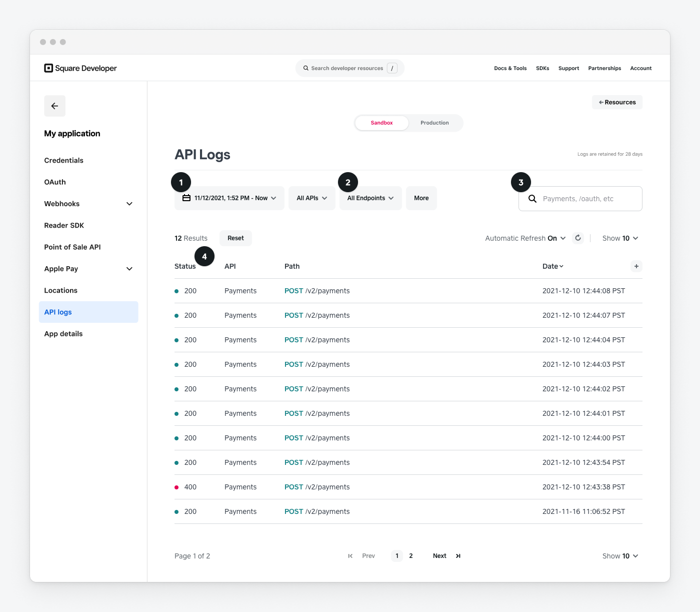Screen dimensions: 700x612
Task: Click the refresh logs icon
Action: click(578, 238)
